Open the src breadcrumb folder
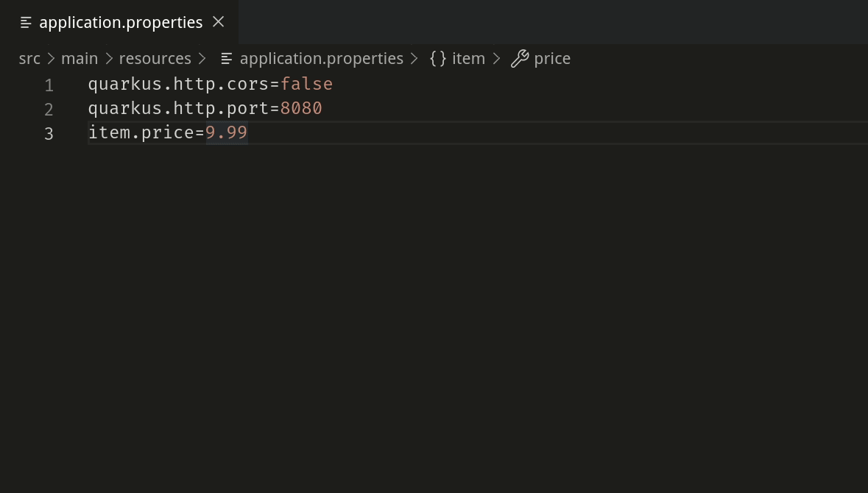This screenshot has height=493, width=868. (x=29, y=59)
